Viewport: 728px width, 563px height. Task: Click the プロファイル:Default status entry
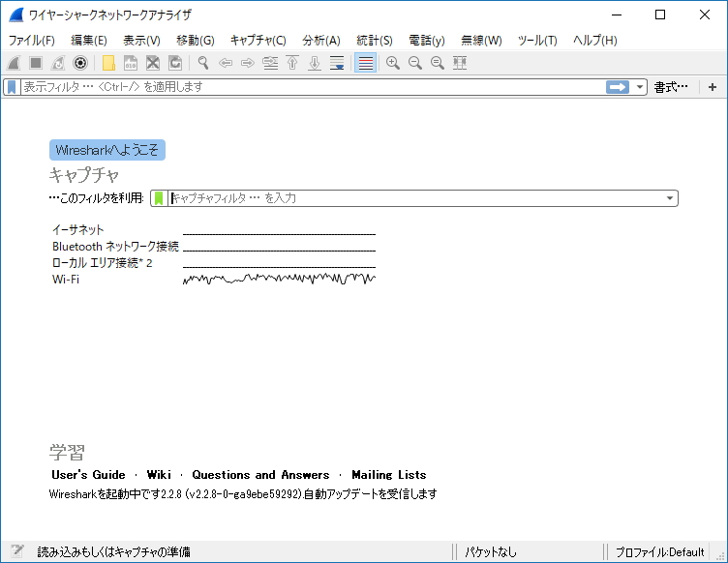click(660, 551)
